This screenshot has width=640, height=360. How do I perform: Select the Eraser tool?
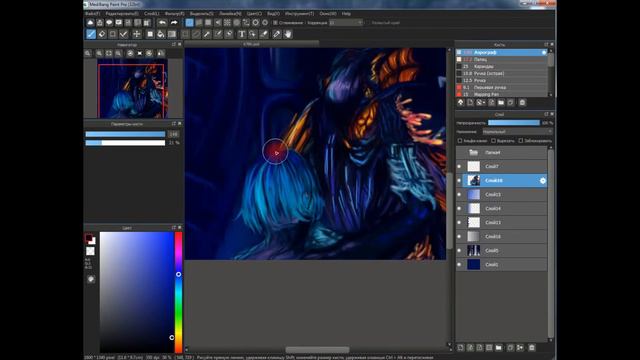pyautogui.click(x=102, y=34)
